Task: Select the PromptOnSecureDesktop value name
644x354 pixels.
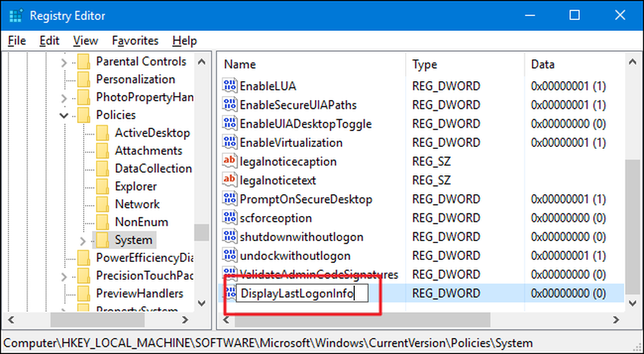Action: [x=306, y=199]
